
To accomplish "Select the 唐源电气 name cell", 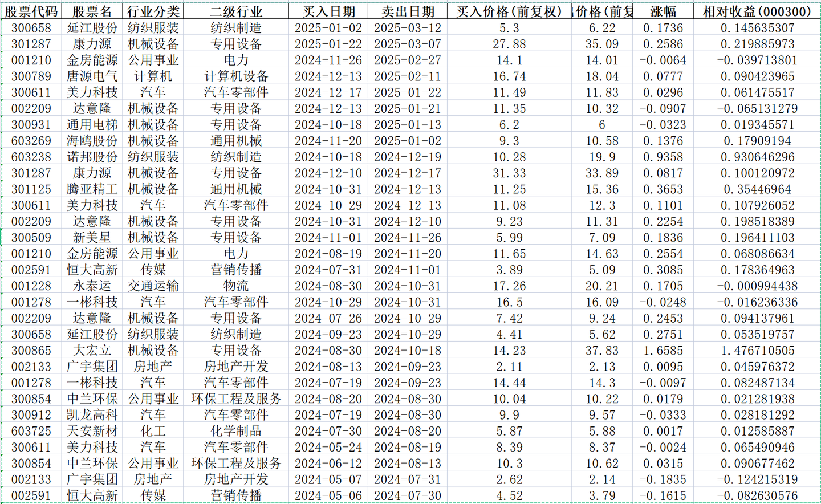I will point(92,76).
